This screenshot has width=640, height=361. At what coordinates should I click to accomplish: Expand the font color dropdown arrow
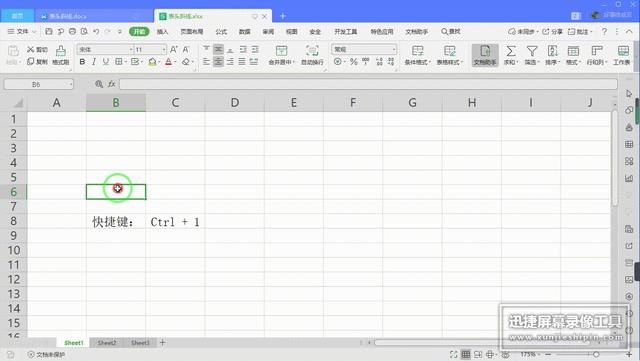coord(176,62)
